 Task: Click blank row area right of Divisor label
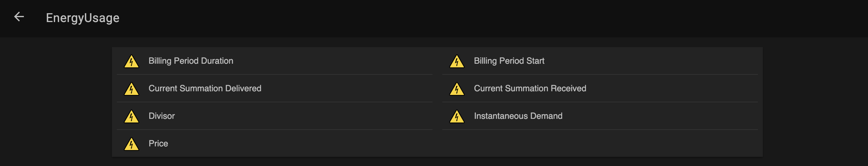[x=303, y=116]
